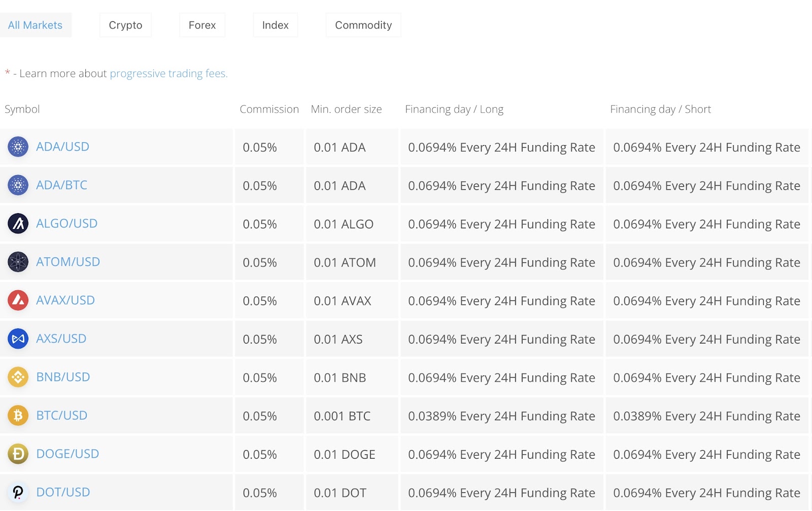Open the DOT/USD symbol link
The height and width of the screenshot is (511, 812).
(63, 492)
